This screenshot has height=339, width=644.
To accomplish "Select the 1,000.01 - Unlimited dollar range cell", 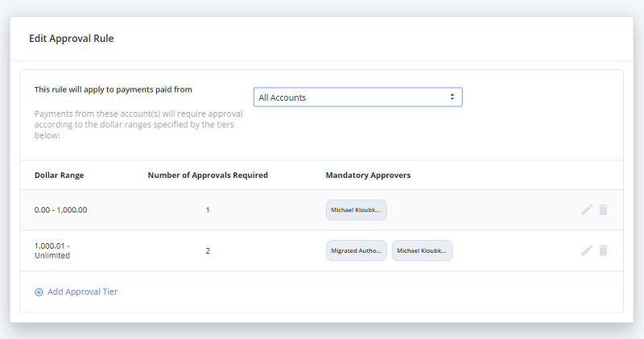I will tap(52, 250).
